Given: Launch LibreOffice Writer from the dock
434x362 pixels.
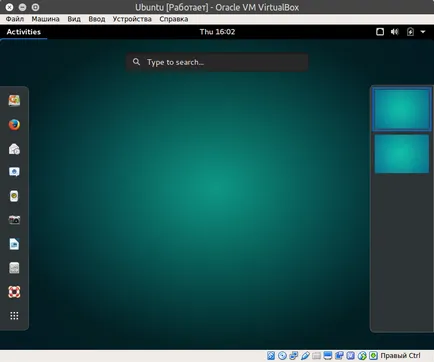Looking at the screenshot, I should coord(14,244).
